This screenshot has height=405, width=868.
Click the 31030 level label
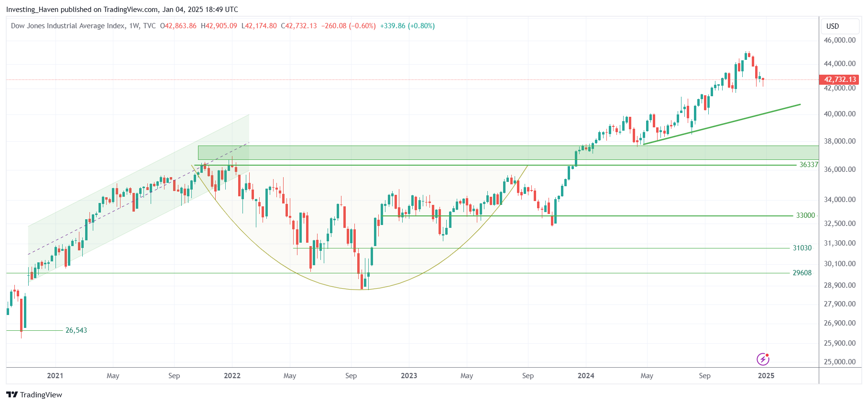[x=802, y=248]
